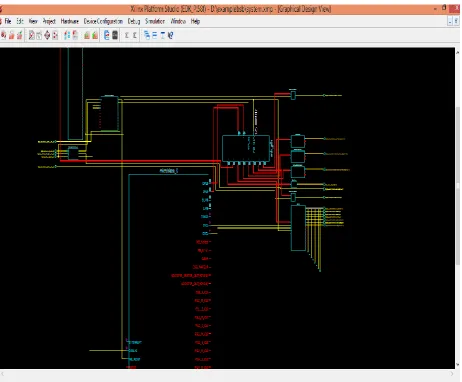
Task: Click the blue cascading-windows toolbar icon
Action: coord(147,35)
